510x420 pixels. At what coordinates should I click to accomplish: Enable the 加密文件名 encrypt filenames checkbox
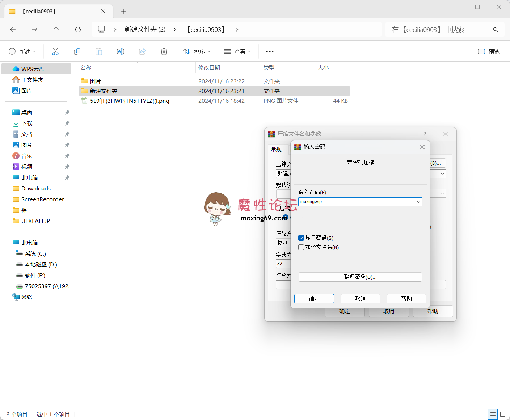[301, 247]
